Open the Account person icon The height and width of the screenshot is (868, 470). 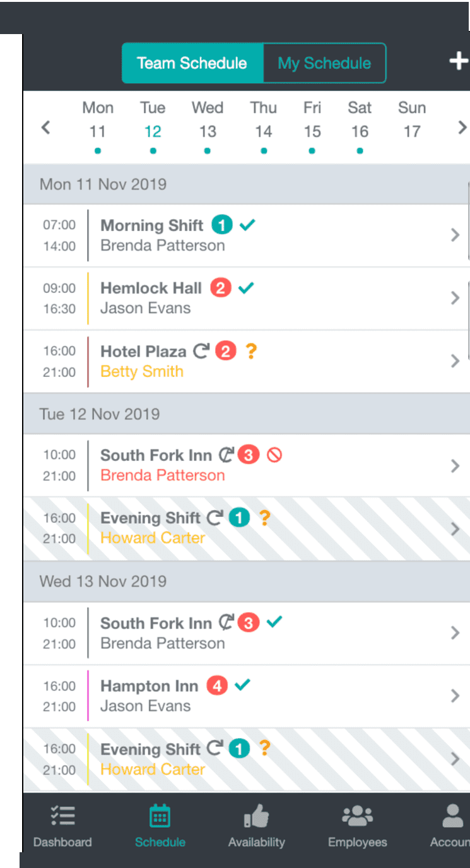pos(452,816)
